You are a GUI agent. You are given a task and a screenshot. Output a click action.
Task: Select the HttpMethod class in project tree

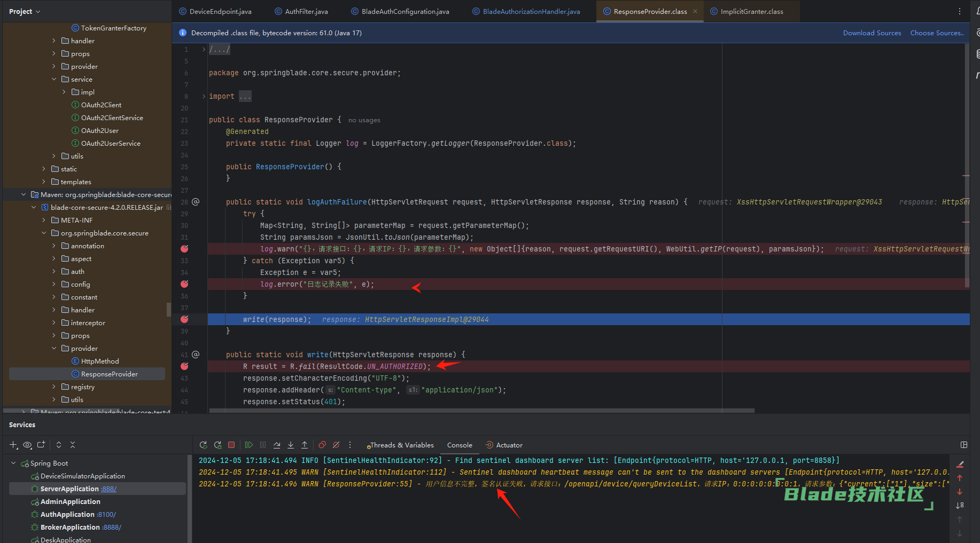click(100, 361)
